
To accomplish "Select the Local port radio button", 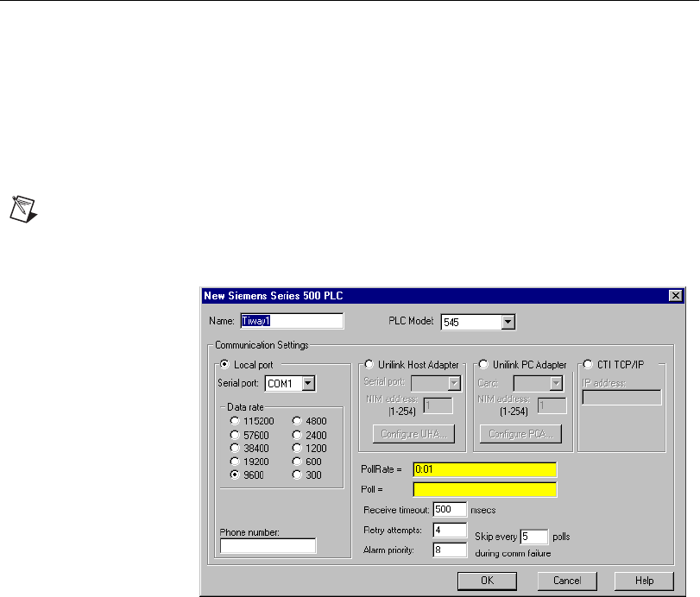I will [224, 365].
